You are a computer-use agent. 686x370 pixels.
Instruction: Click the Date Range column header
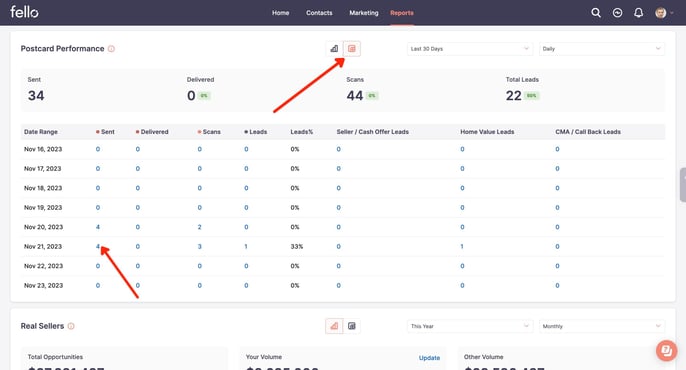coord(41,132)
